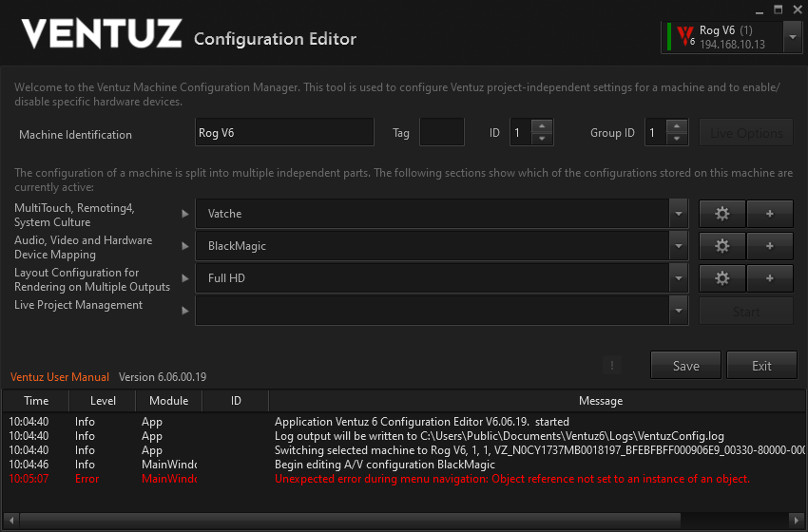The height and width of the screenshot is (532, 808).
Task: Click the Exit button
Action: pyautogui.click(x=761, y=366)
